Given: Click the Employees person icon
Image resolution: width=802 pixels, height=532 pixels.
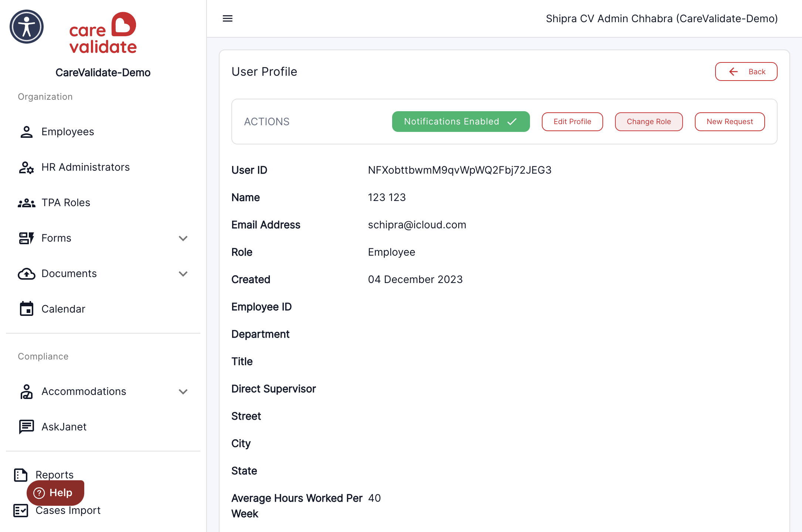Looking at the screenshot, I should pos(26,132).
